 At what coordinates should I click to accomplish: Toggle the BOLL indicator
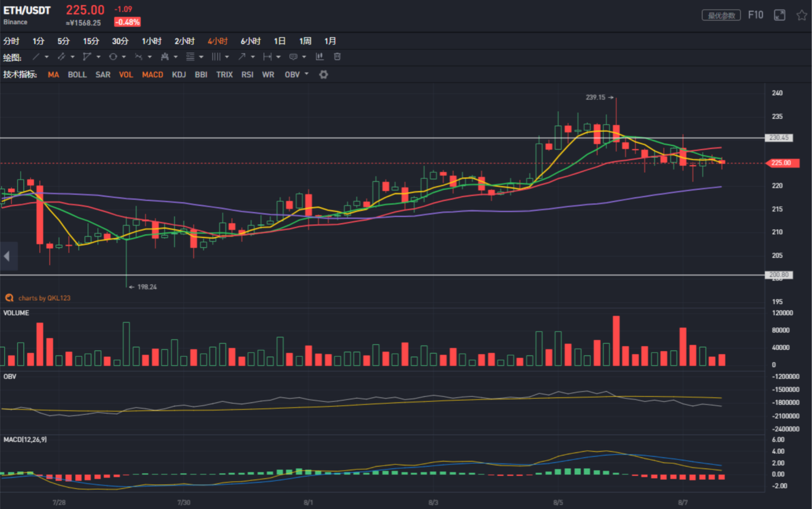pos(77,74)
